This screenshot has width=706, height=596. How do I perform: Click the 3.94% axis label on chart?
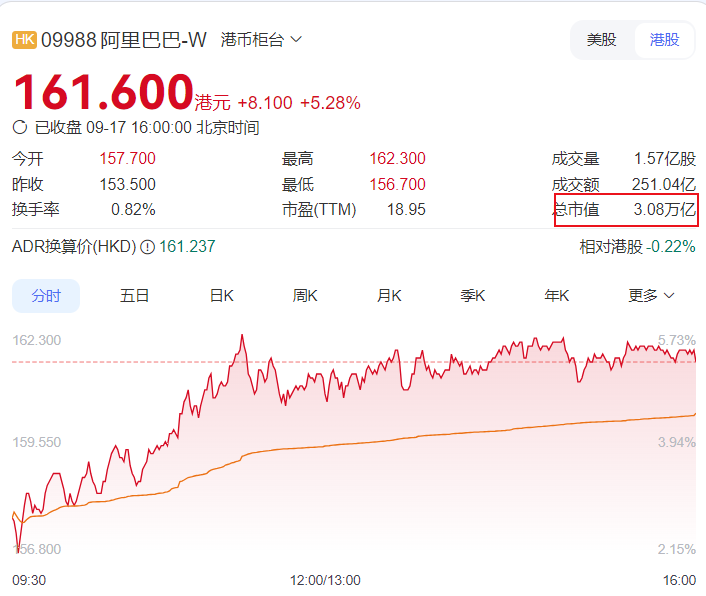pos(677,442)
